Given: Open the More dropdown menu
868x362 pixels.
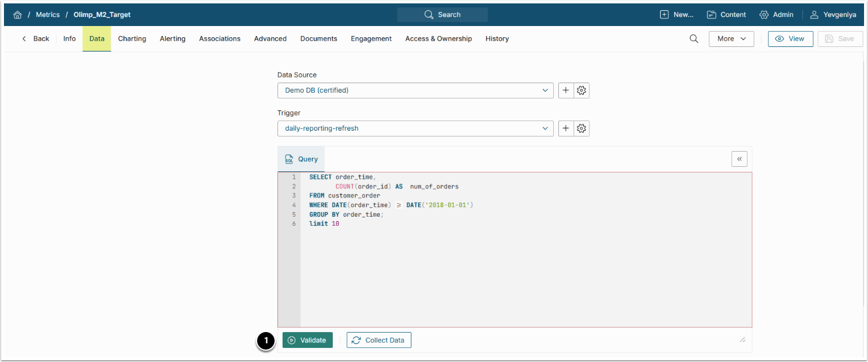Looking at the screenshot, I should pyautogui.click(x=731, y=39).
